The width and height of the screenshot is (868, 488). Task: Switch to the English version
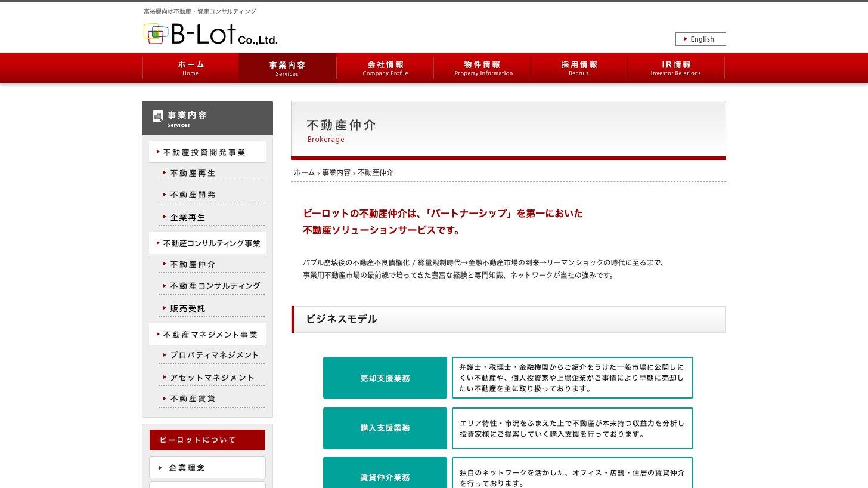click(700, 39)
